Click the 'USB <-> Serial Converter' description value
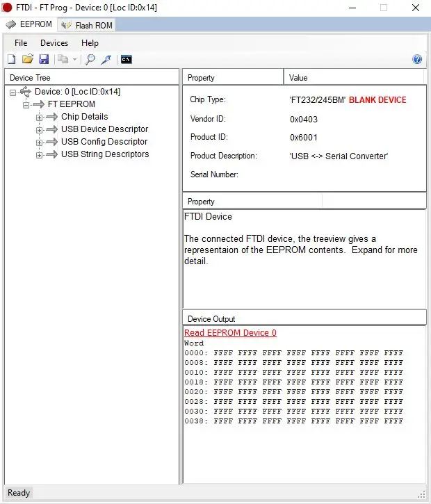 point(339,156)
